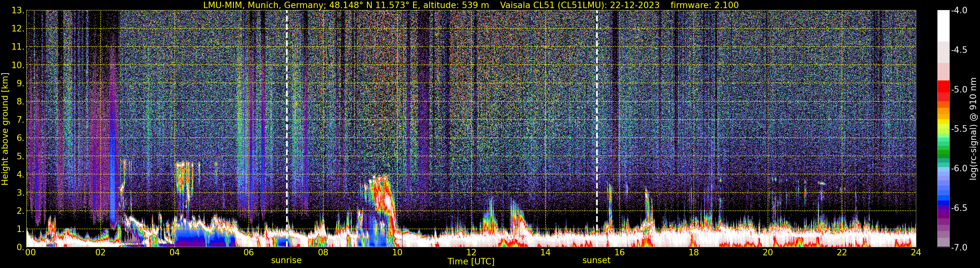This screenshot has width=980, height=268.
Task: Click the 'Vaisala CL51 (CL51LMU): 22-12-2023' title text
Action: (x=580, y=5)
